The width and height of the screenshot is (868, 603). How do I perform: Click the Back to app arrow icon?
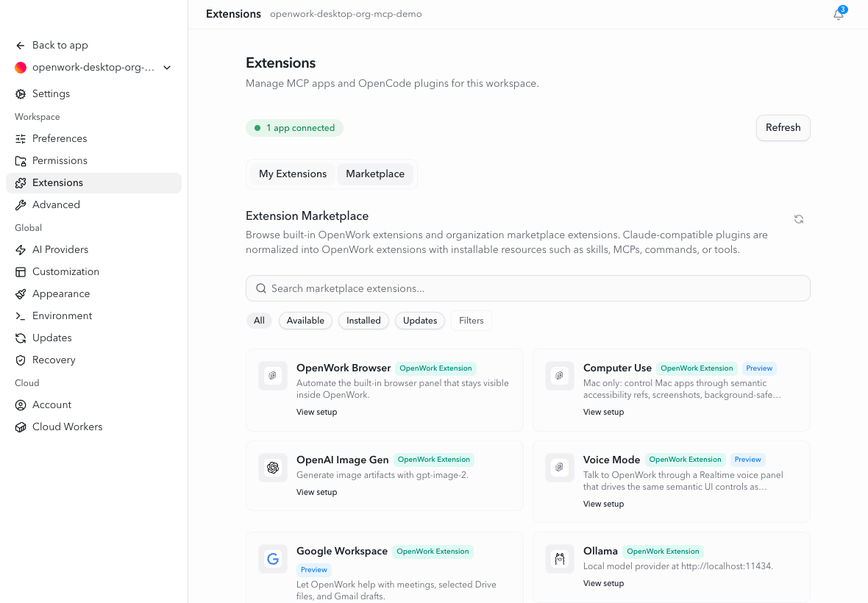[21, 46]
